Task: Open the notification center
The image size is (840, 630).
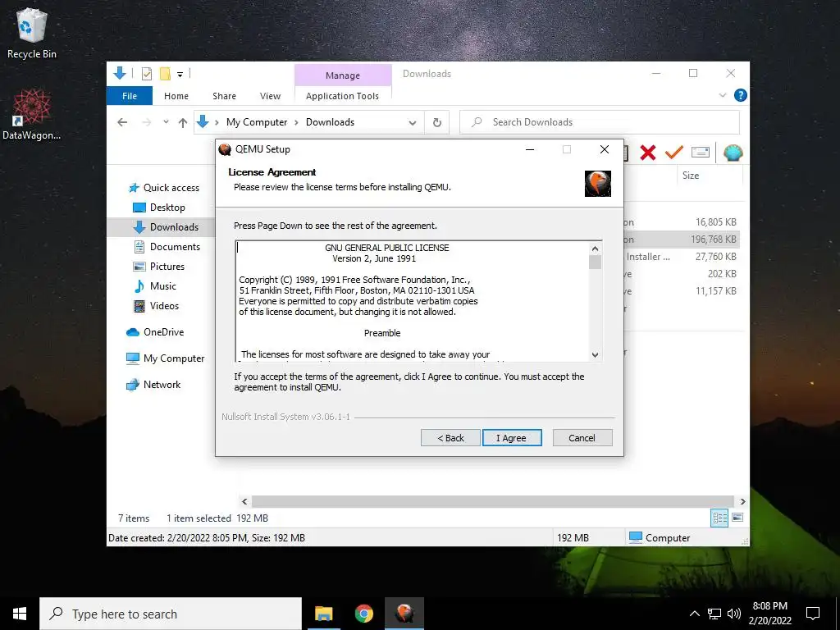Action: pos(813,614)
